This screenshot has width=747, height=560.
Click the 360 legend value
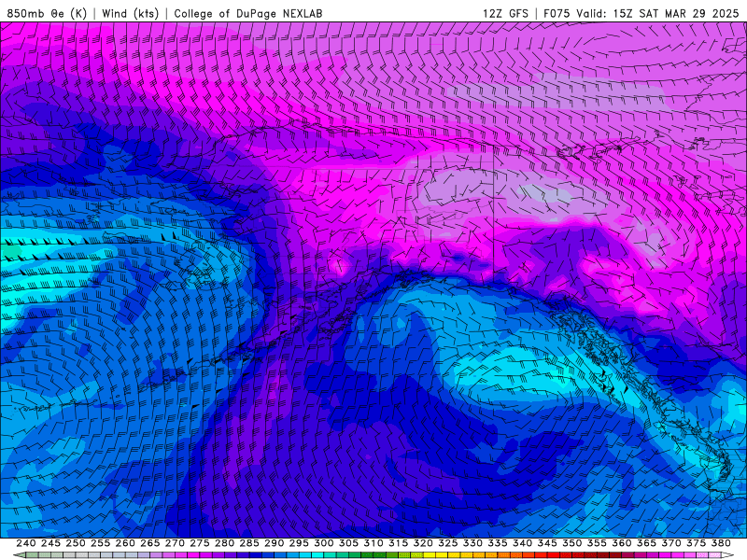[621, 543]
